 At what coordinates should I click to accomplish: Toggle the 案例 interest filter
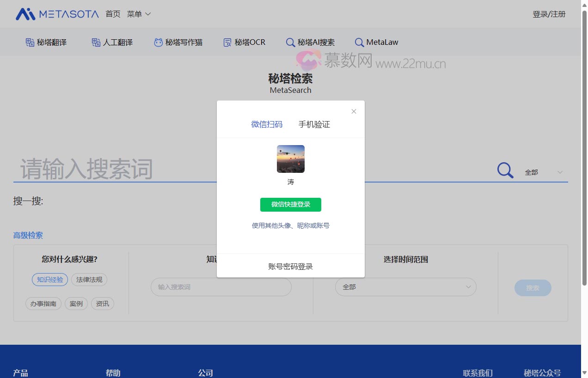[x=76, y=304]
